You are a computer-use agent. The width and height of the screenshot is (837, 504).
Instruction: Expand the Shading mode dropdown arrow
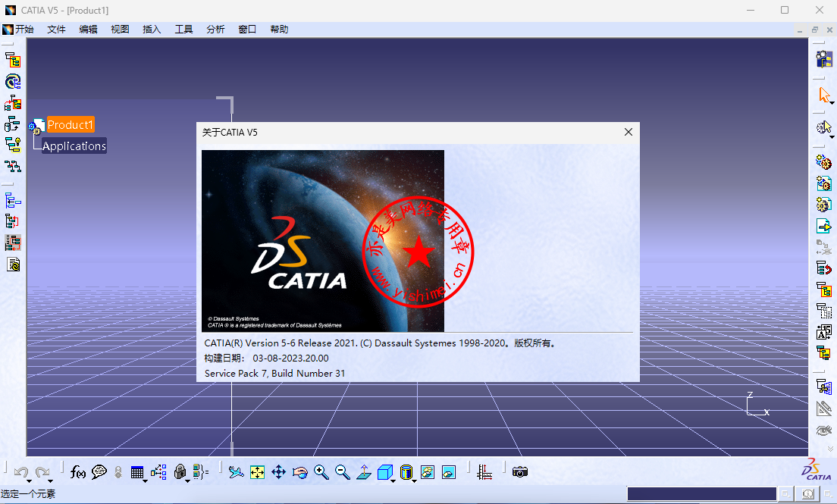(414, 481)
